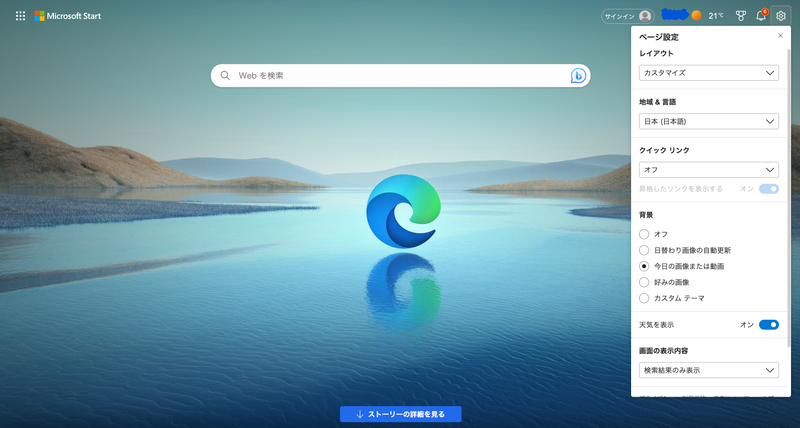This screenshot has width=800, height=428.
Task: Click the Bing chat icon in search box
Action: coord(578,76)
